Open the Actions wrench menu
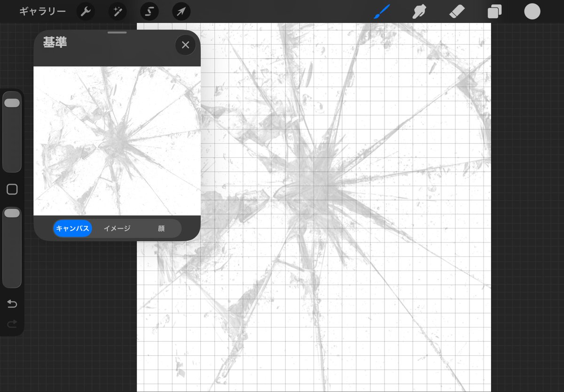The height and width of the screenshot is (392, 564). click(86, 11)
